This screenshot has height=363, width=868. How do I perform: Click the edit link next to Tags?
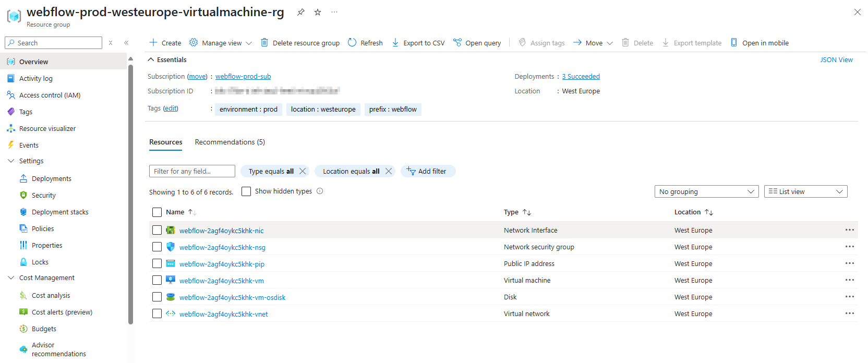coord(171,108)
